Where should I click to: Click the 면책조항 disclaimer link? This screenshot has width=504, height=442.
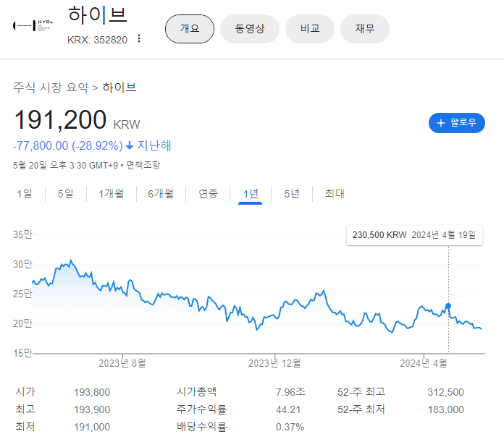click(x=143, y=166)
